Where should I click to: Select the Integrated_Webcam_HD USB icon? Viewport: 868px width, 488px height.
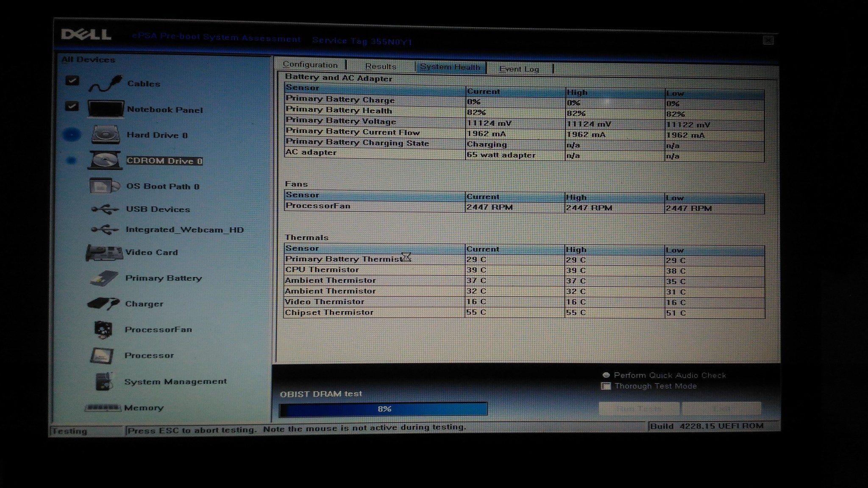(105, 230)
